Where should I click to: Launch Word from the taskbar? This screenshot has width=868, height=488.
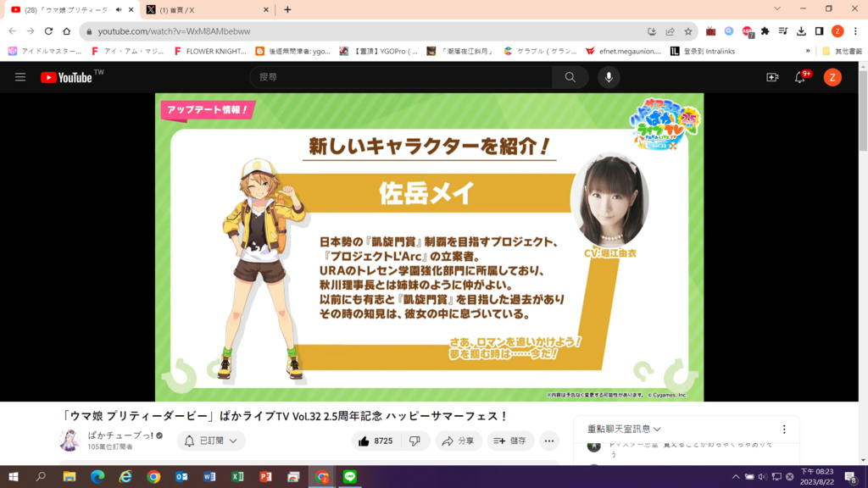[x=209, y=476]
